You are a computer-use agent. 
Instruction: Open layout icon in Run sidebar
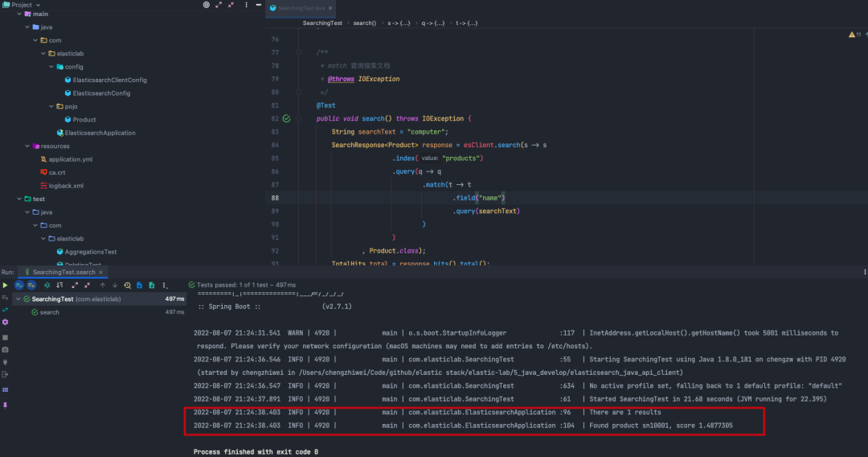[6, 390]
